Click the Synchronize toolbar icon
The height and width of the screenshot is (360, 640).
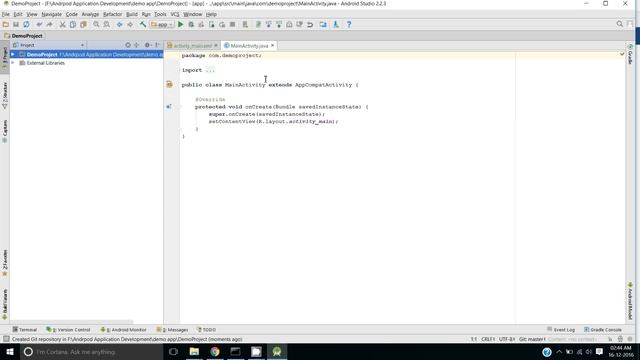click(x=26, y=24)
